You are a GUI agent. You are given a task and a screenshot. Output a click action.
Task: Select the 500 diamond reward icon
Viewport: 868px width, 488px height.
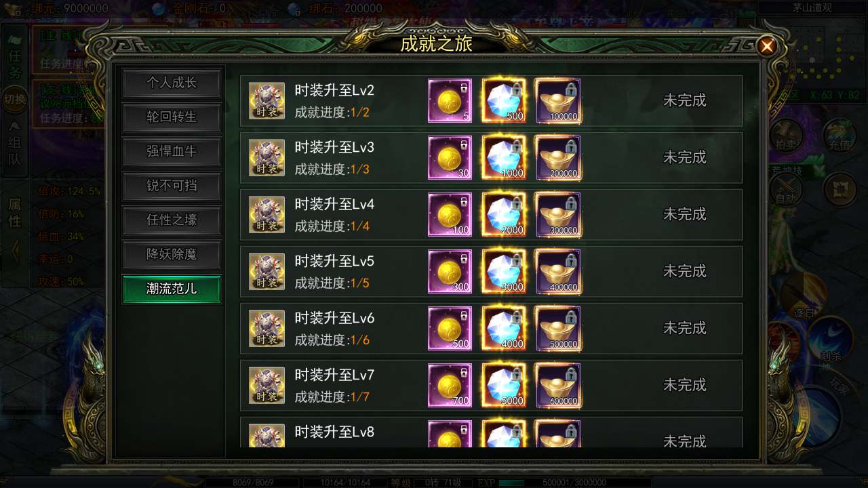tap(503, 101)
